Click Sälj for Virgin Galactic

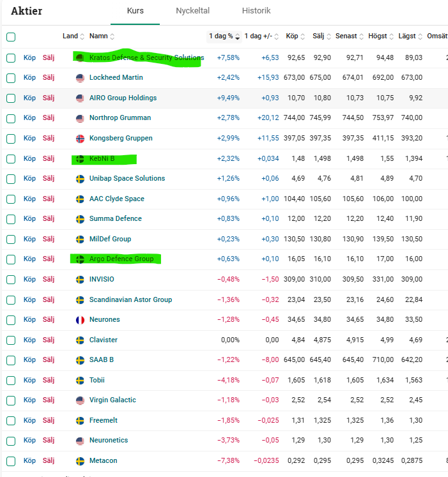point(49,400)
